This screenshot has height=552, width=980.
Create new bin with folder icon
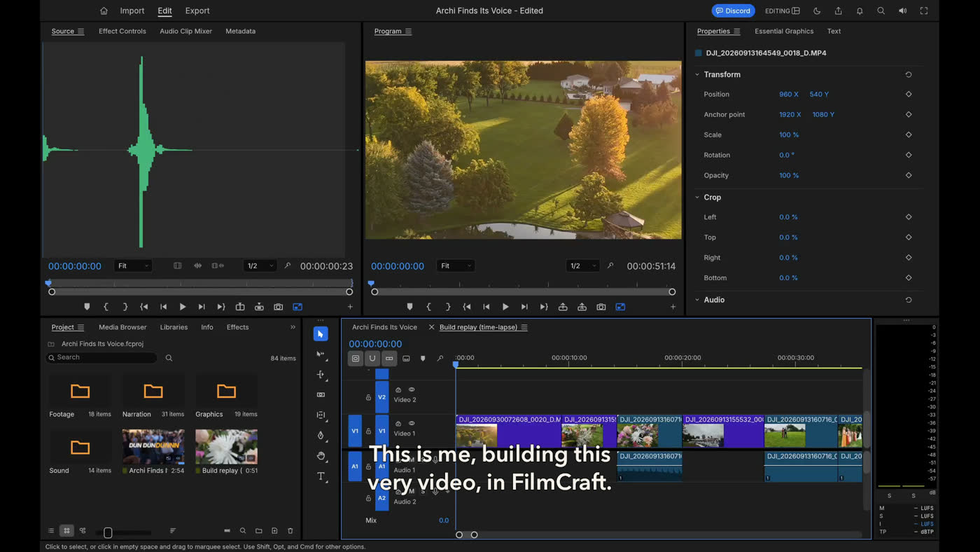click(x=258, y=531)
